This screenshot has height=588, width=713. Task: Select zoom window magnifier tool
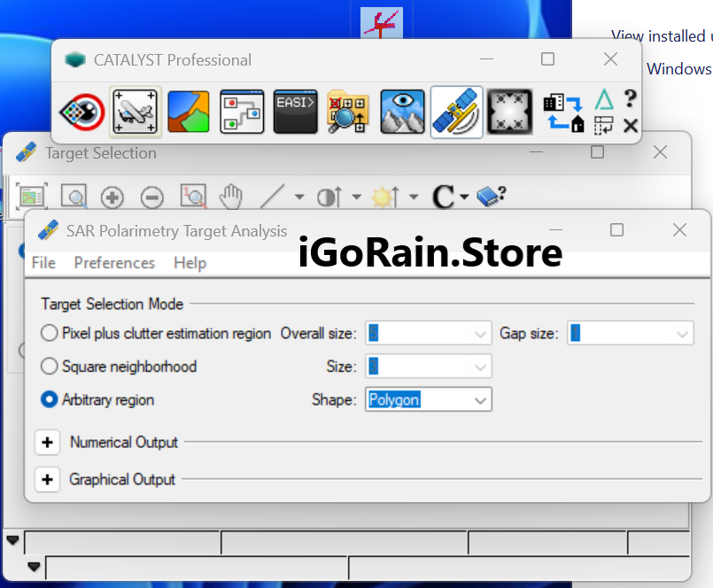74,197
